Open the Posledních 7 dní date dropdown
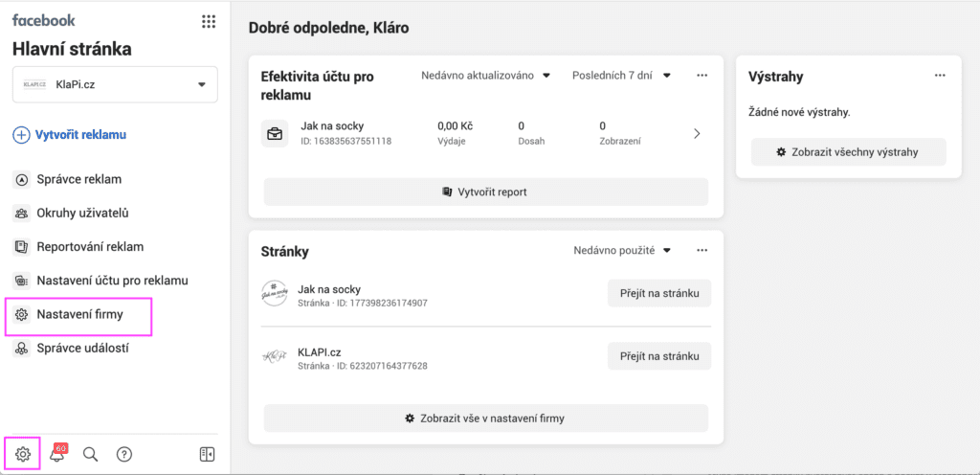The height and width of the screenshot is (475, 980). click(x=621, y=75)
